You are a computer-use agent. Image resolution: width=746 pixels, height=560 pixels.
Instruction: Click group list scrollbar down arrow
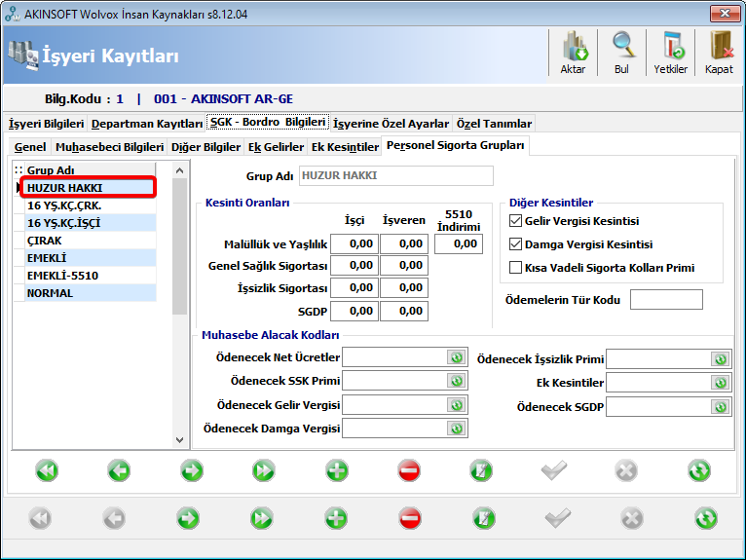tap(179, 439)
